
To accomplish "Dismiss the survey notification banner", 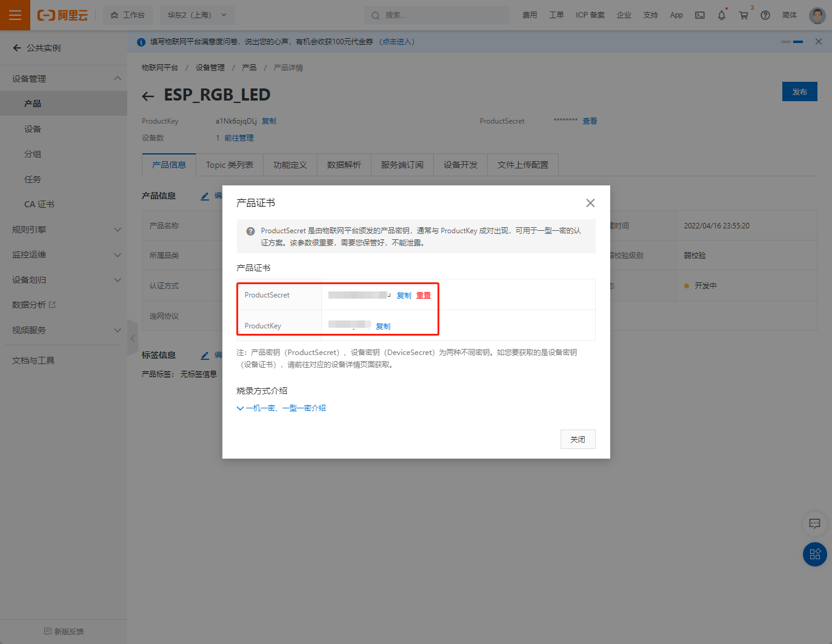I will (x=819, y=42).
